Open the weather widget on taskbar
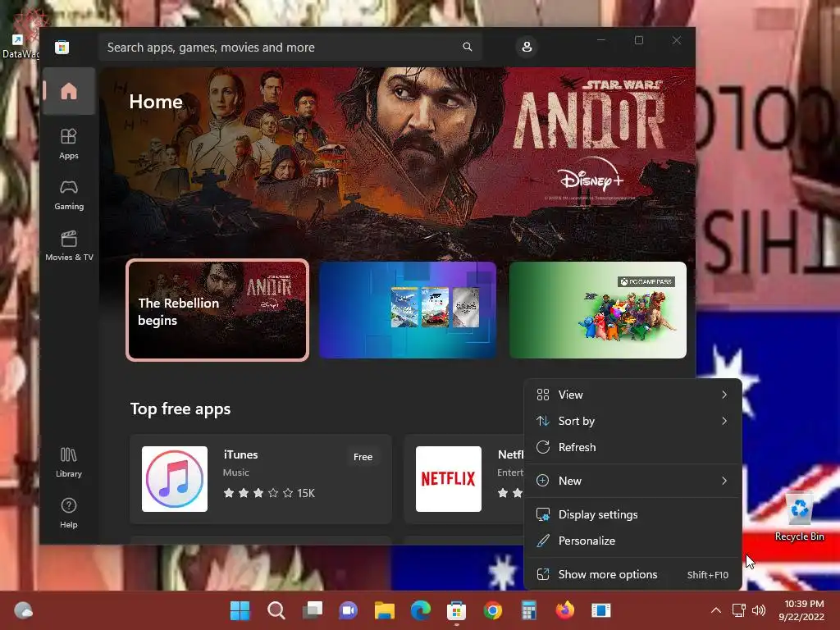Viewport: 840px width, 630px height. [23, 610]
